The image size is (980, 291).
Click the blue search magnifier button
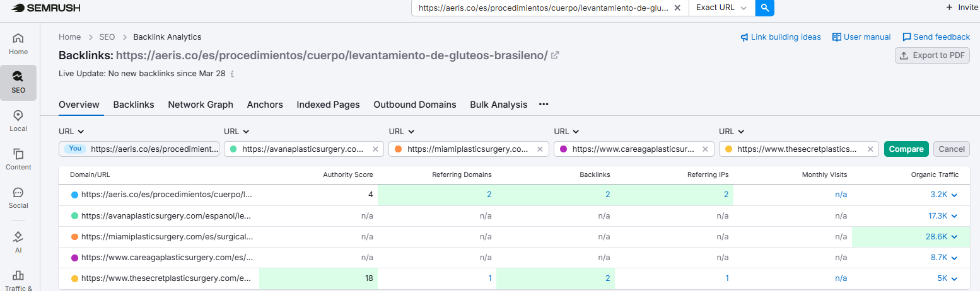pyautogui.click(x=764, y=8)
